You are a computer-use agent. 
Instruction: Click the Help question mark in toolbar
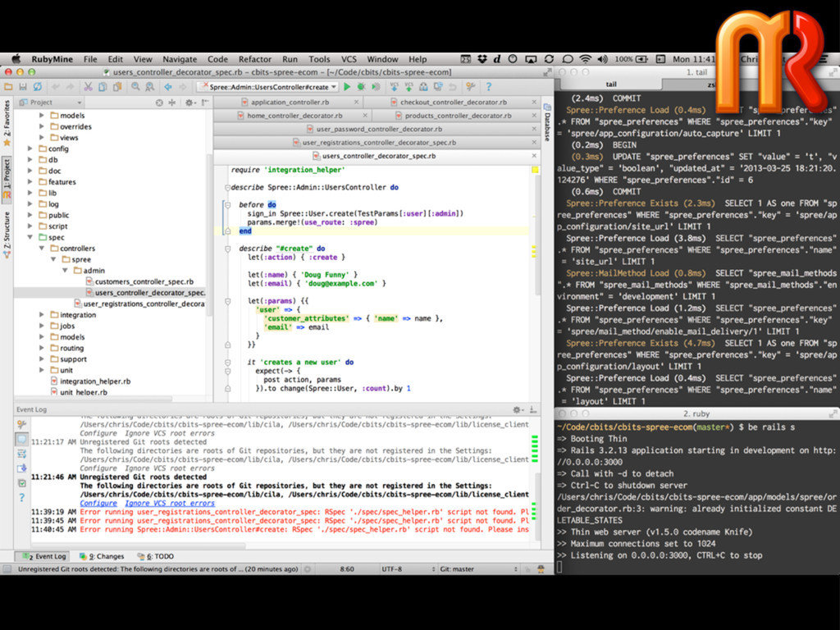[x=488, y=87]
